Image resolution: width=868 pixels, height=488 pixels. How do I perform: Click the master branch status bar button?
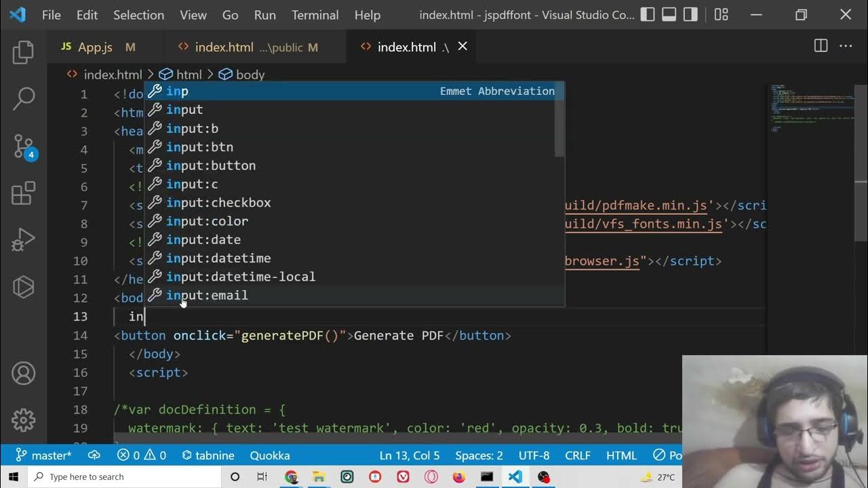point(44,455)
